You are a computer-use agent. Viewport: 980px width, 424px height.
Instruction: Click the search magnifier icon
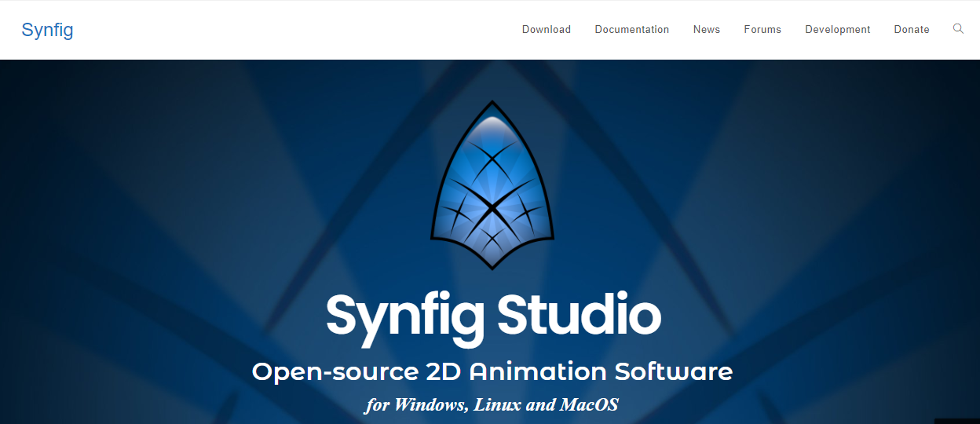tap(958, 28)
